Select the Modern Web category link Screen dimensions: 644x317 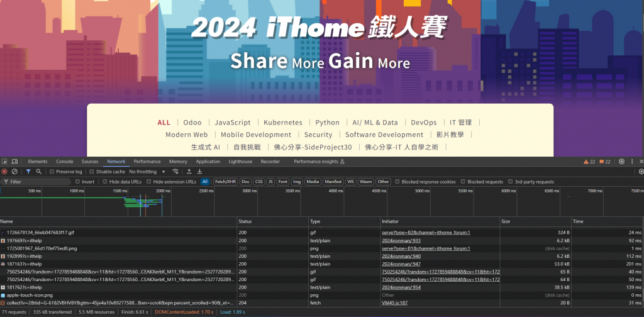tap(186, 135)
